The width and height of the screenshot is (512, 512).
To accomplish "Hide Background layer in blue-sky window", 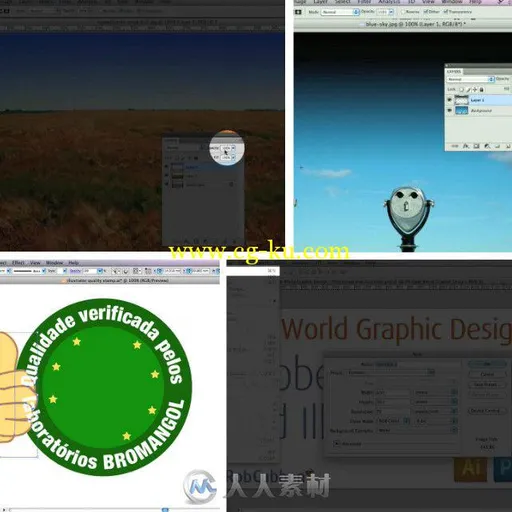I will [449, 110].
